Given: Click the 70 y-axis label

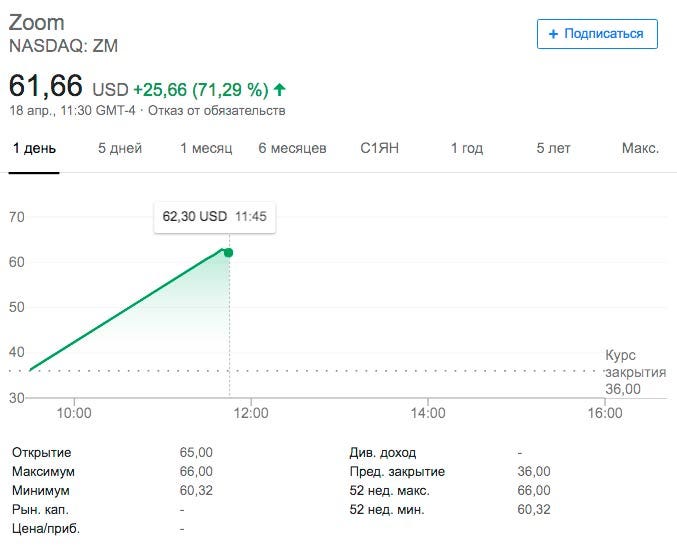Looking at the screenshot, I should [17, 217].
